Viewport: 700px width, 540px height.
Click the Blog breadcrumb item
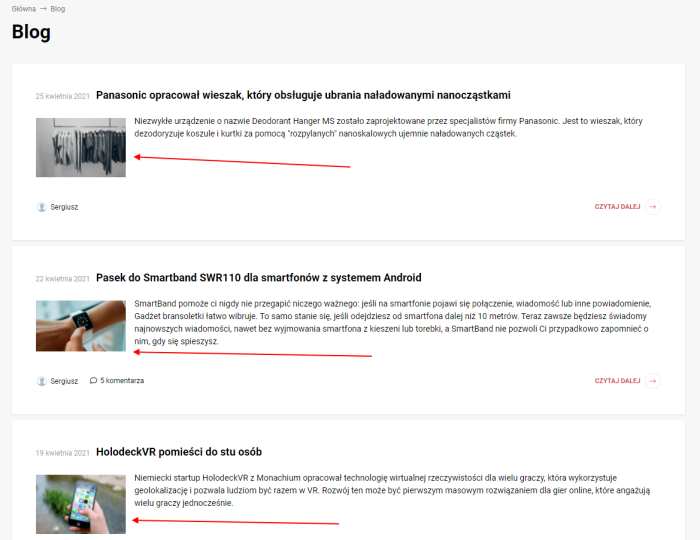tap(58, 9)
